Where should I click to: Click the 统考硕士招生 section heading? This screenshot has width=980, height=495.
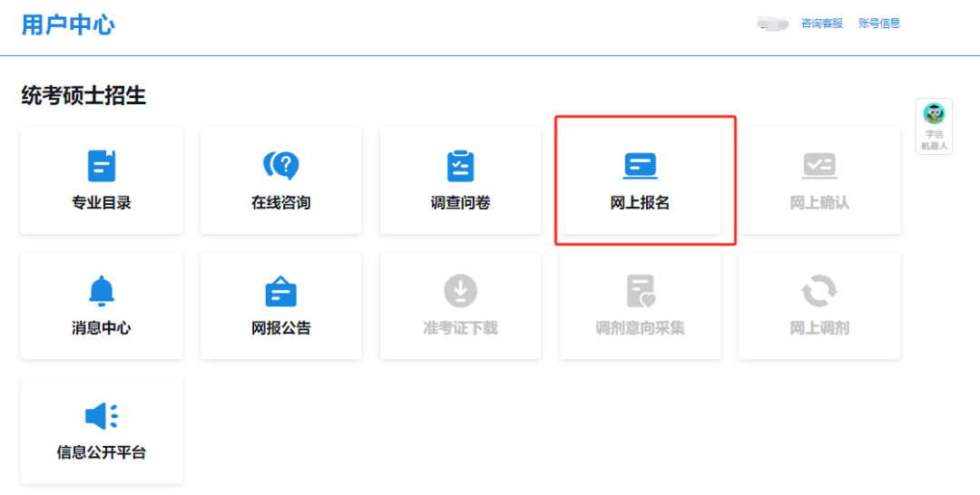tap(83, 95)
